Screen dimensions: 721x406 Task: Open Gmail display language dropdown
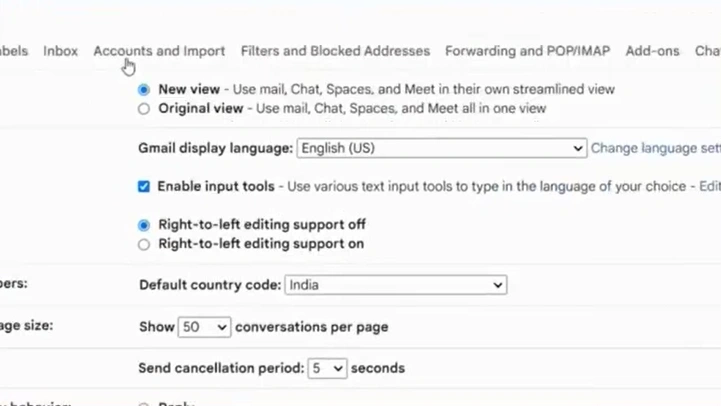(442, 148)
